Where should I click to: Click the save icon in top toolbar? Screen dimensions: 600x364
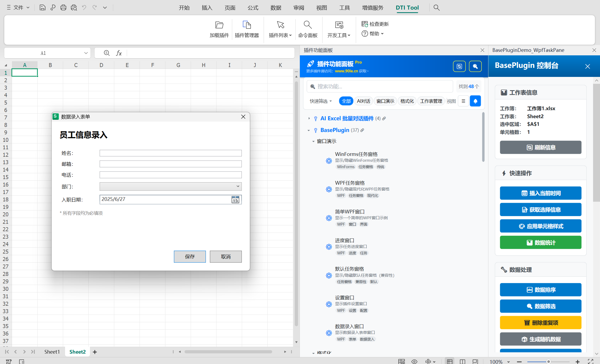pos(42,7)
